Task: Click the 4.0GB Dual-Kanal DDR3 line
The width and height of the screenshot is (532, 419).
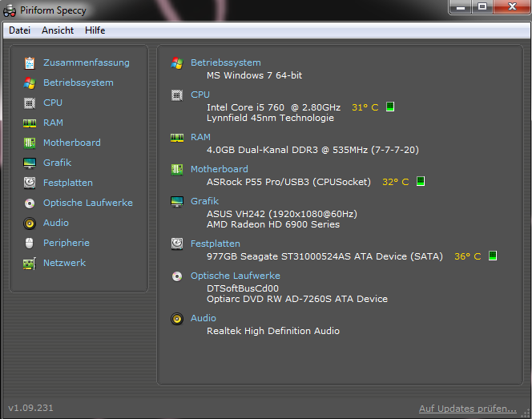Action: coord(312,150)
